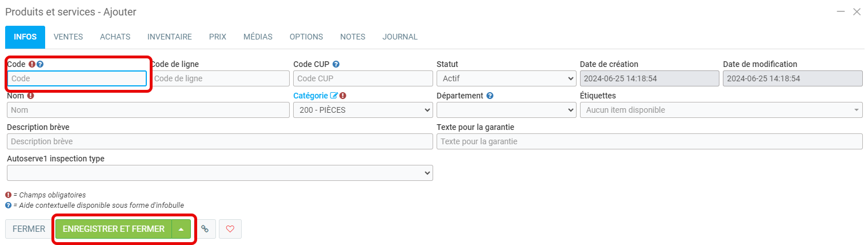The image size is (868, 245).
Task: Click ENREGISTRER ET FERMER button
Action: pos(113,229)
